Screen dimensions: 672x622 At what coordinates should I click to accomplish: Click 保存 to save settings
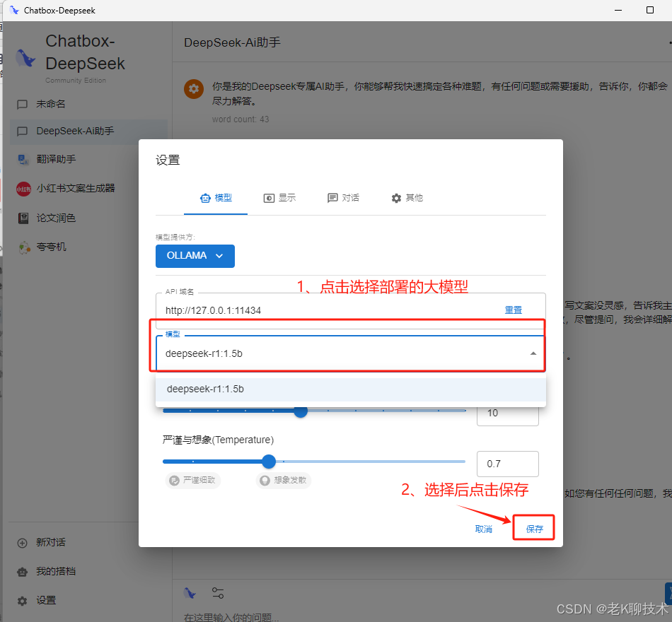[x=534, y=529]
